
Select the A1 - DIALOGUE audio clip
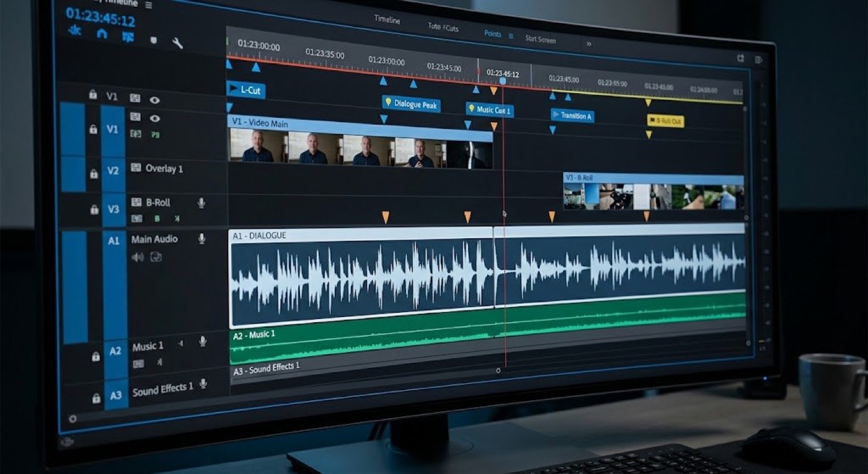tap(487, 277)
